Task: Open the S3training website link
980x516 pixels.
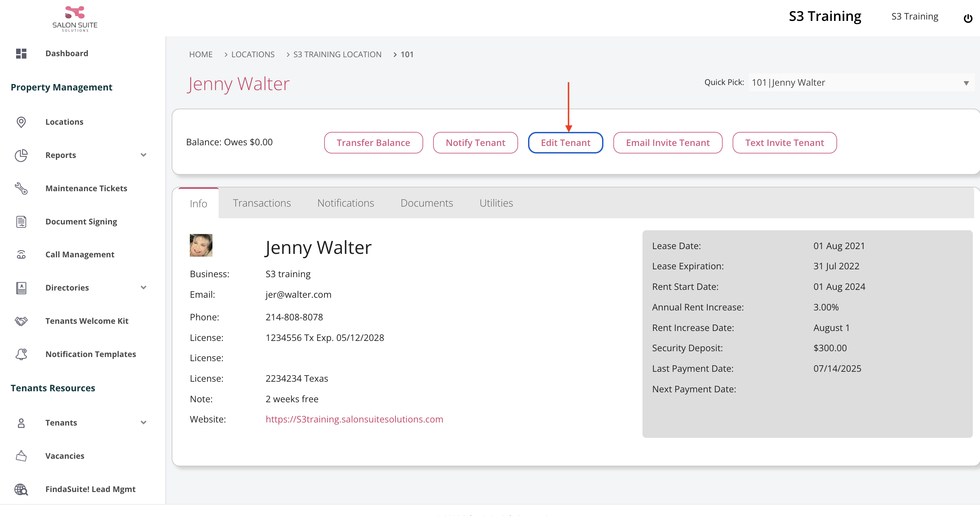Action: click(354, 419)
